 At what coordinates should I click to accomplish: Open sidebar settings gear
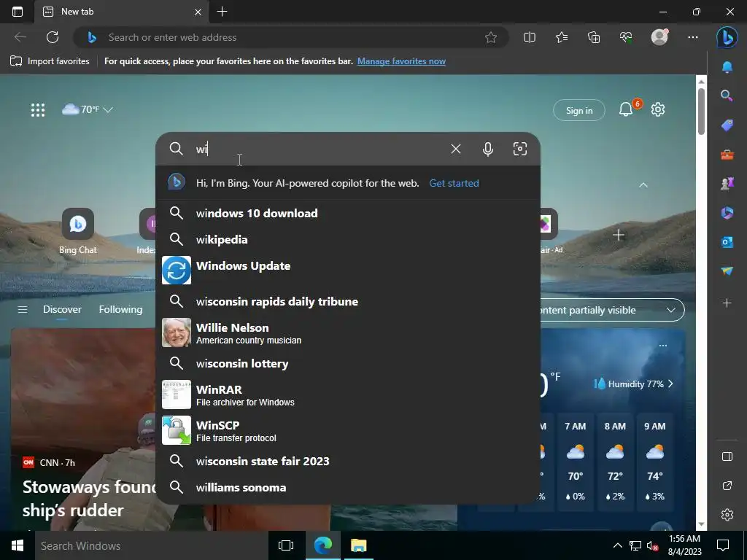tap(727, 515)
